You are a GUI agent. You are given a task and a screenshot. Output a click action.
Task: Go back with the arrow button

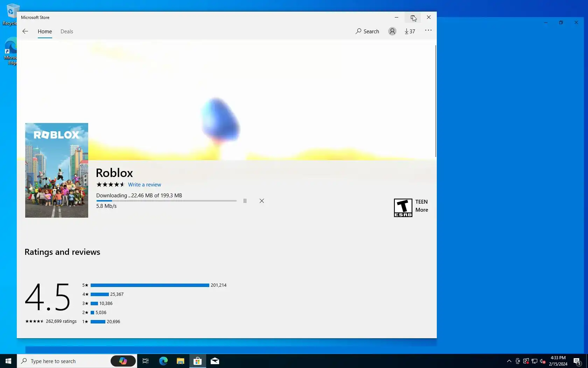(x=25, y=31)
